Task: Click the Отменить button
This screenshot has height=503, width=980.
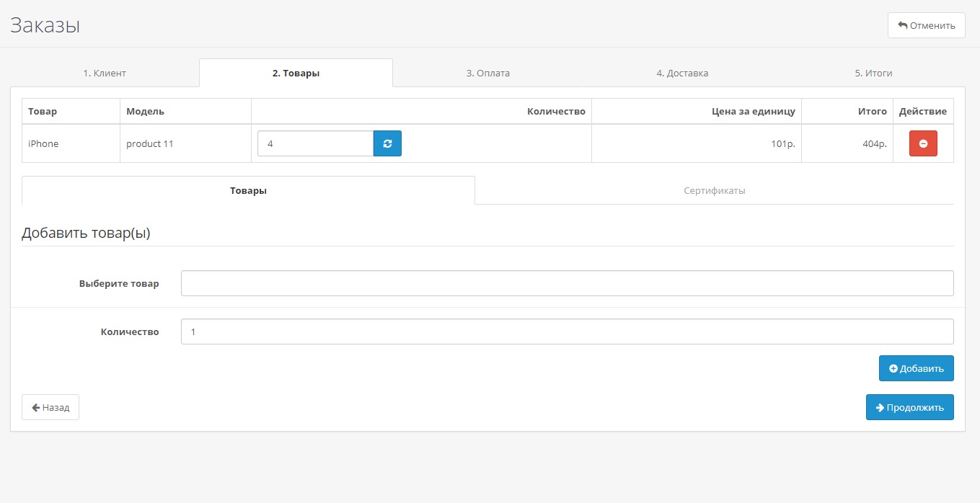Action: pyautogui.click(x=926, y=25)
